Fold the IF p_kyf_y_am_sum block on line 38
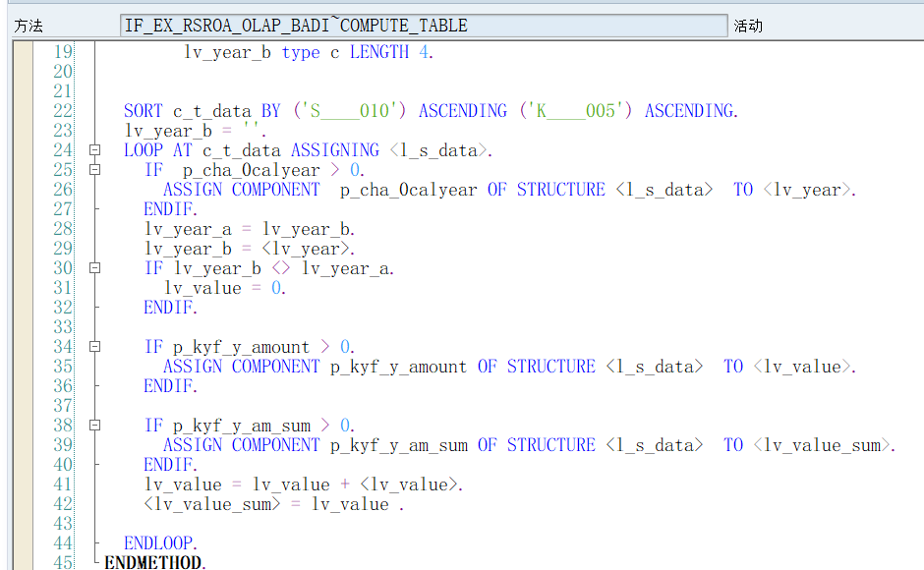The image size is (924, 570). (x=95, y=426)
